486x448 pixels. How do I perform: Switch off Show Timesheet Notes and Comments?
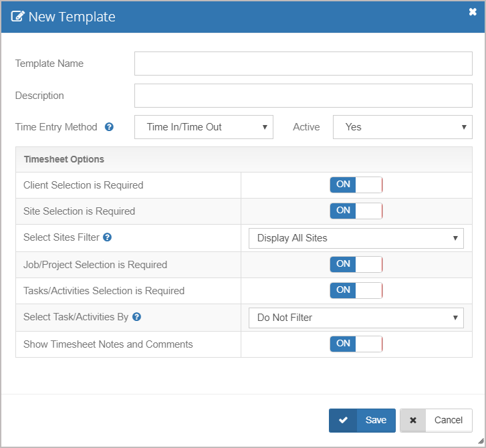click(x=356, y=344)
